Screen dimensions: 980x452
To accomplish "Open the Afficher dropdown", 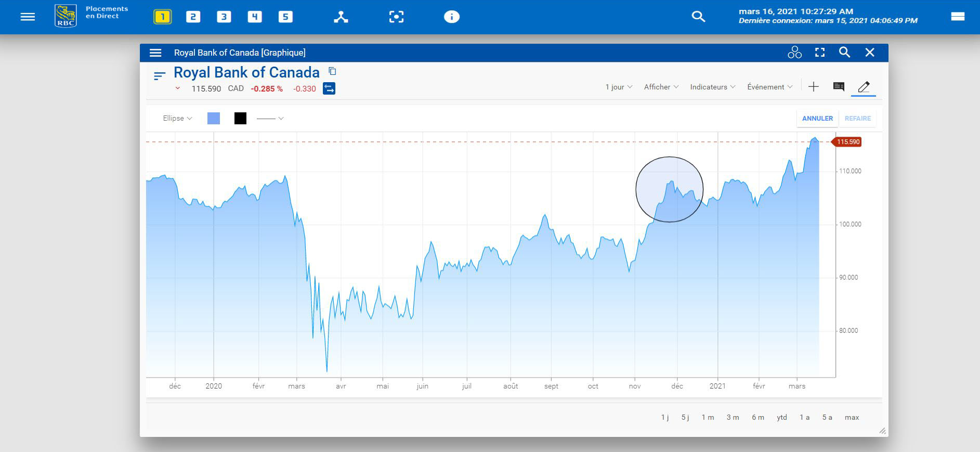I will tap(661, 87).
